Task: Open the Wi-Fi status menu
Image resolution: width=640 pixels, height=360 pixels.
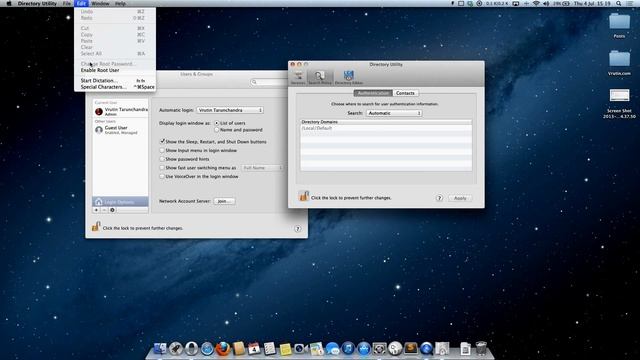Action: point(536,3)
